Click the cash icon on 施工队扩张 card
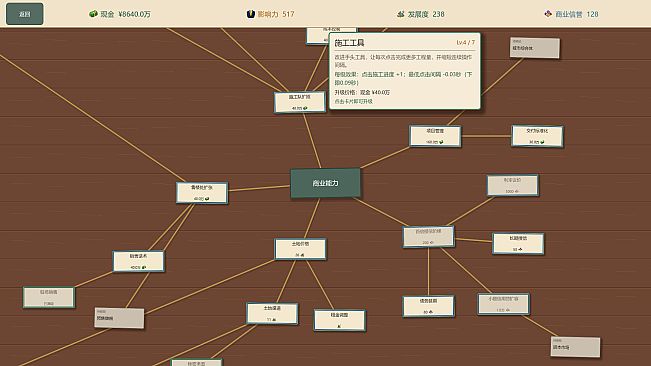Viewport: 651px width, 366px height. (305, 108)
